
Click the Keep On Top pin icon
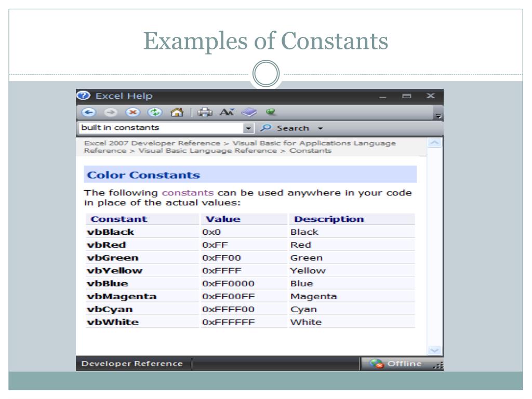tap(270, 112)
